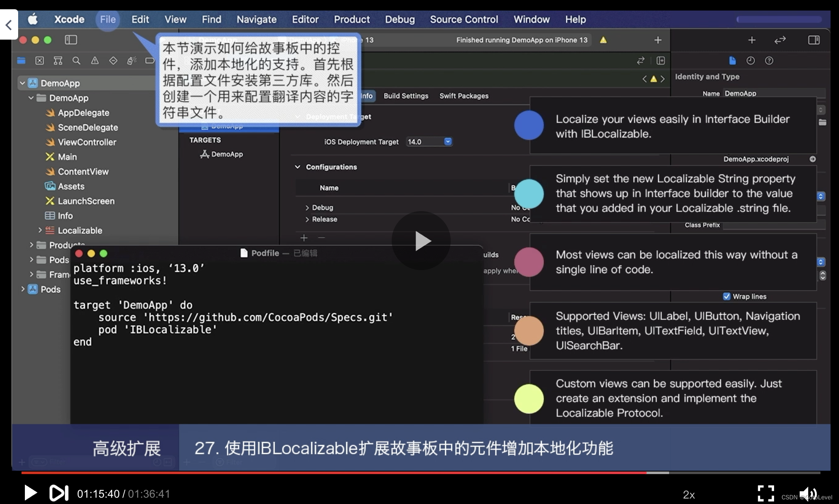Viewport: 839px width, 504px height.
Task: Select the Issue navigator warning icon
Action: pos(95,61)
